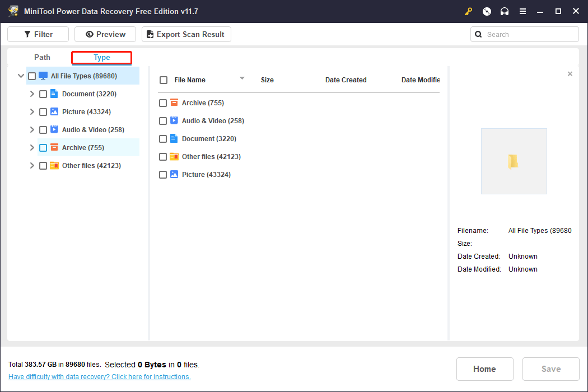Open the hamburger menu icon
588x392 pixels.
pyautogui.click(x=522, y=12)
